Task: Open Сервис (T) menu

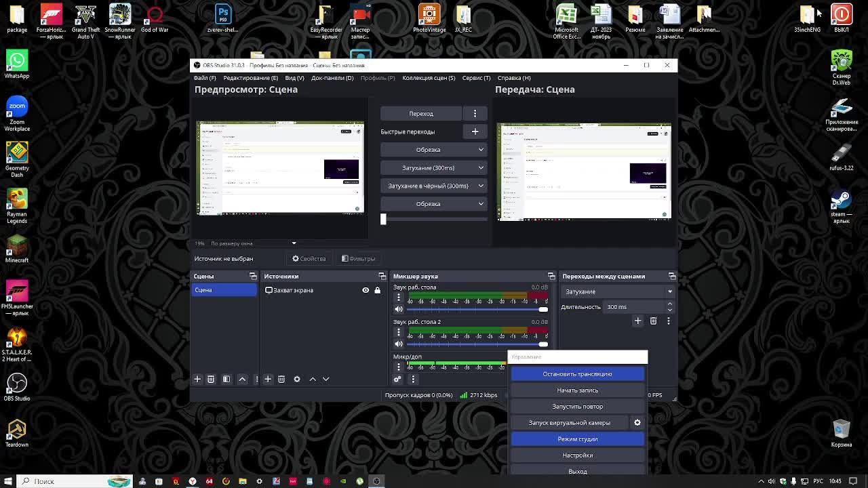Action: click(x=476, y=78)
